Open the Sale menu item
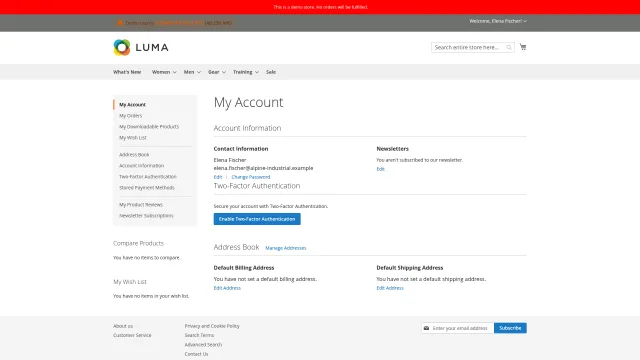The image size is (640, 360). click(271, 72)
